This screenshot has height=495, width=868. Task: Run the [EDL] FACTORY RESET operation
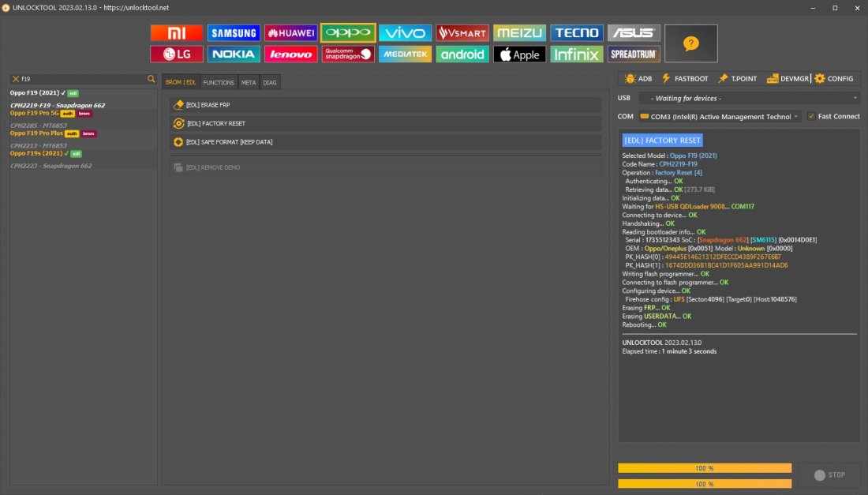point(385,123)
